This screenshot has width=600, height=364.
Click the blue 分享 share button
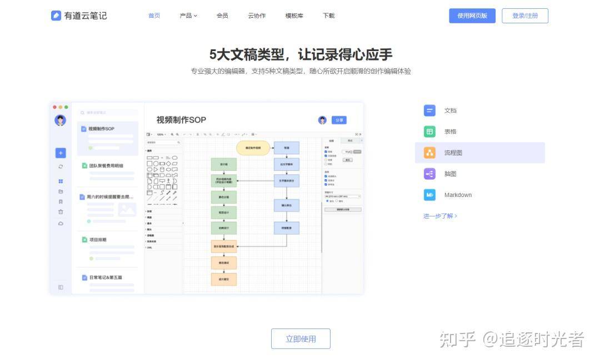click(339, 120)
